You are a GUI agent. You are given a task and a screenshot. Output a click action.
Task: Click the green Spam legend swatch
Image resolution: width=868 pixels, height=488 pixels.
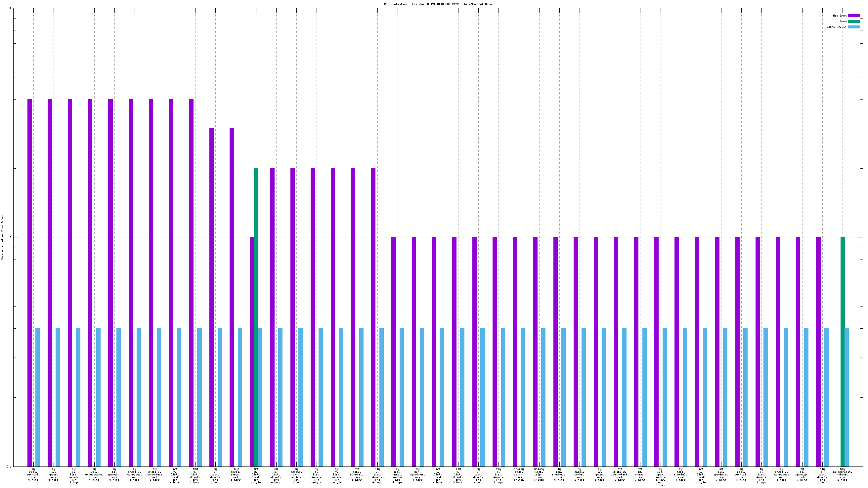tap(853, 21)
